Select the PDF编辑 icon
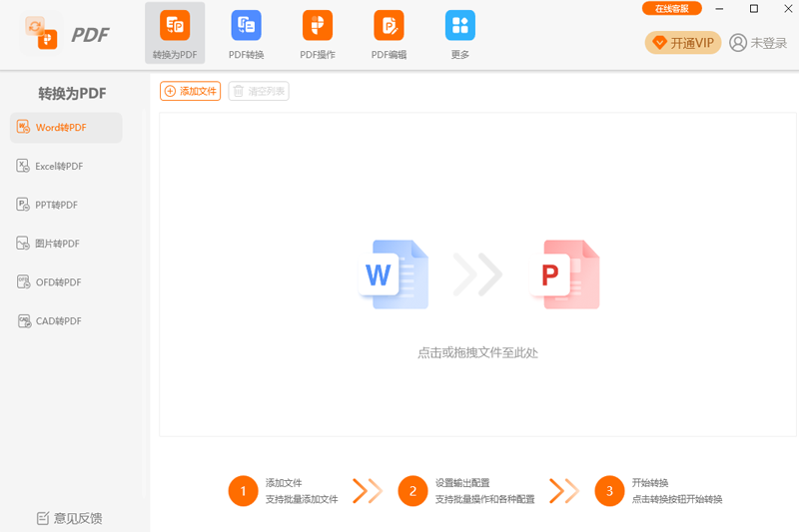The width and height of the screenshot is (799, 532). click(x=389, y=26)
